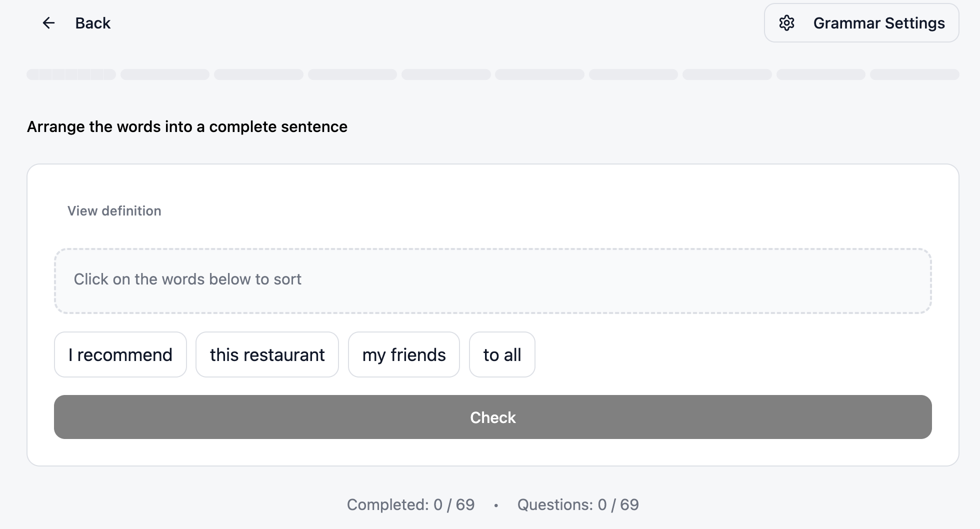Open the Grammar Settings text button
Viewport: 980px width, 529px height.
[878, 23]
